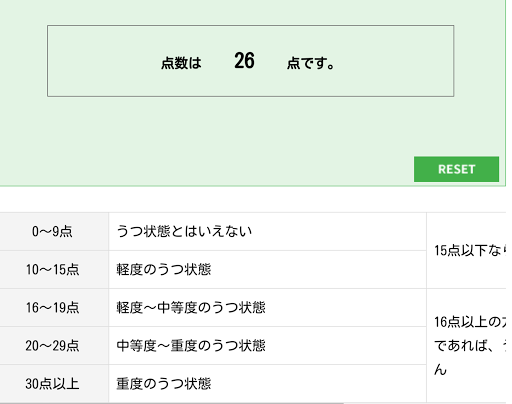Select the 16～19点 table row header
The image size is (512, 404).
tap(54, 307)
